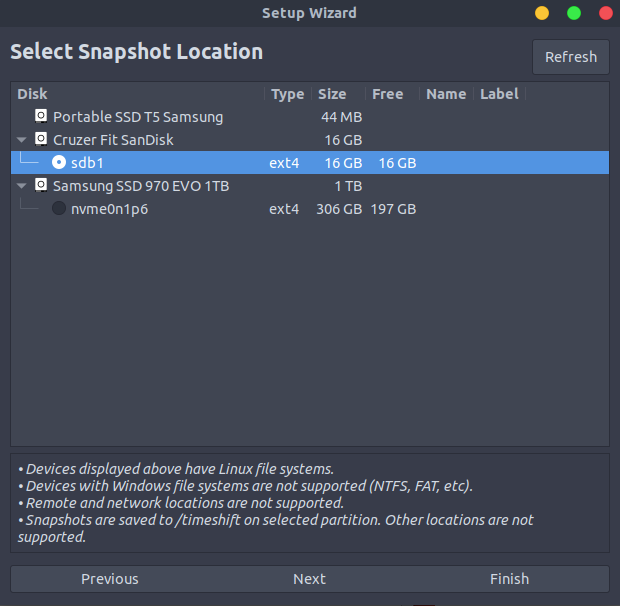
Task: Sort by the Disk column header
Action: (138, 94)
